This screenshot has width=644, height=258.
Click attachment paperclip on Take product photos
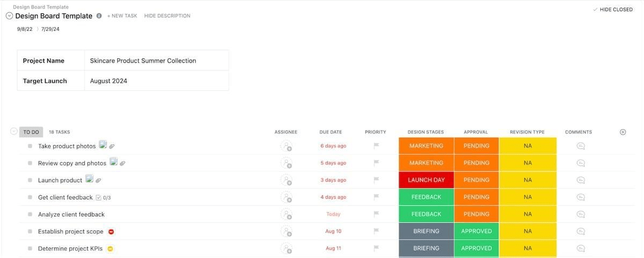coord(112,146)
